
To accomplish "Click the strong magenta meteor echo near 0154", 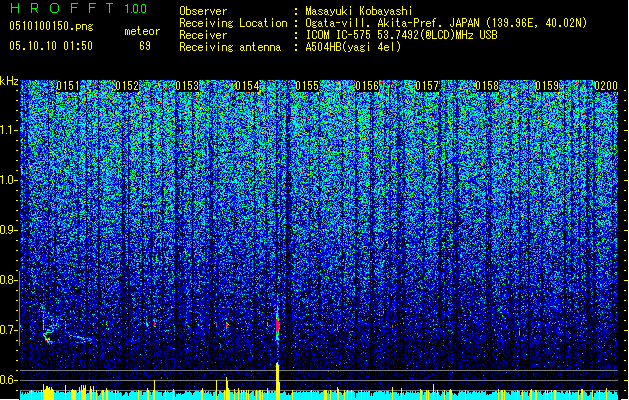I will pos(277,324).
